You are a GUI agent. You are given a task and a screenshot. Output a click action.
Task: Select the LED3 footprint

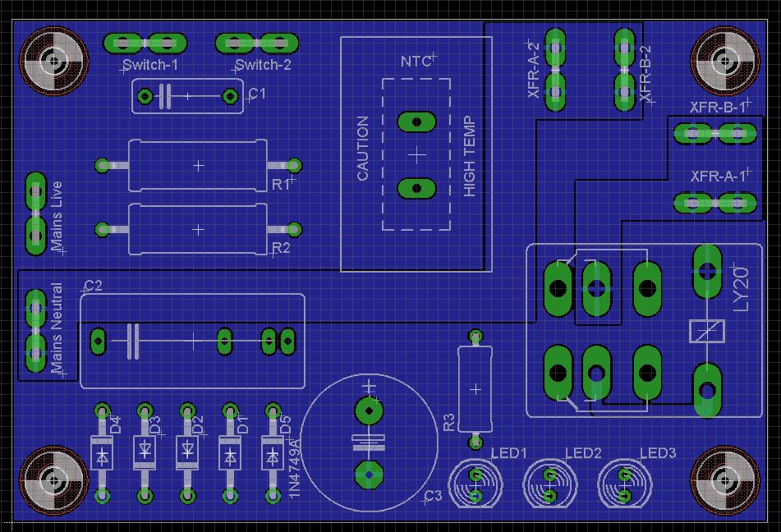click(625, 484)
